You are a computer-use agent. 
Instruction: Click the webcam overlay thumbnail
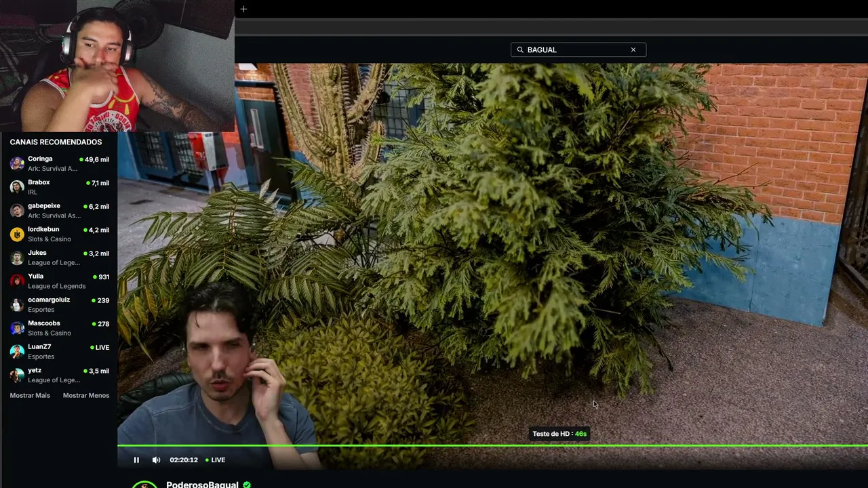coord(117,66)
